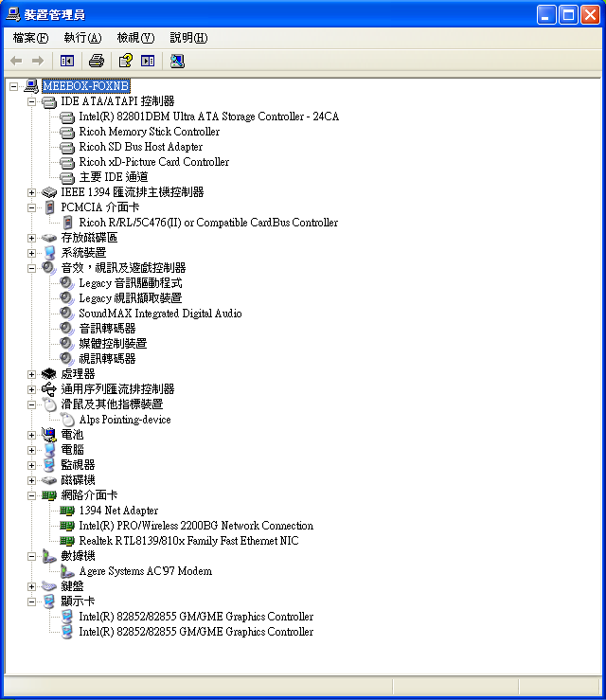Expand the 電池 category
This screenshot has height=700, width=606.
pyautogui.click(x=31, y=436)
